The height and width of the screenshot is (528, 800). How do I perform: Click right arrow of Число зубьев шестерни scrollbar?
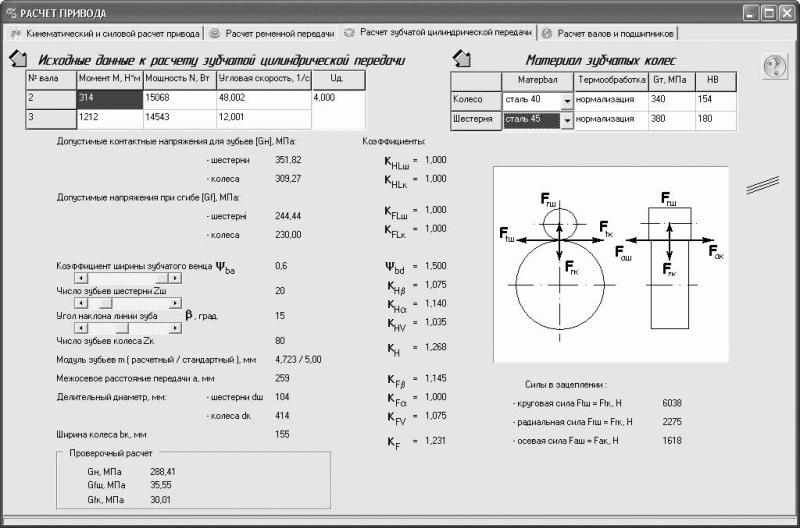pyautogui.click(x=174, y=303)
